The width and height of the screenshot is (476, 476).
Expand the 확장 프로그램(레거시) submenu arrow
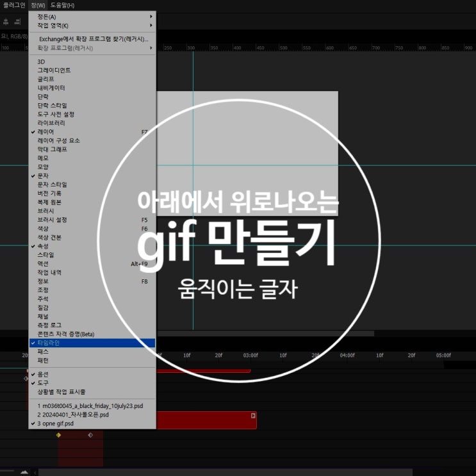coord(151,48)
